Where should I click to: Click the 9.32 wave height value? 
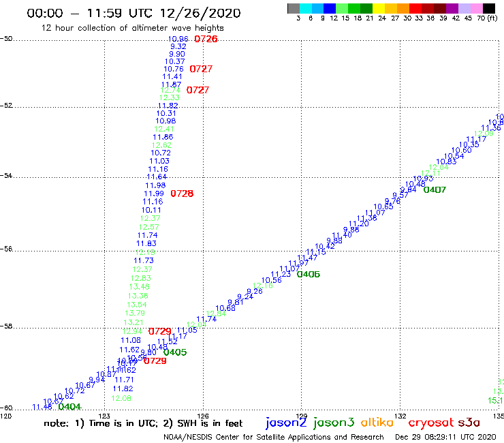pyautogui.click(x=178, y=46)
